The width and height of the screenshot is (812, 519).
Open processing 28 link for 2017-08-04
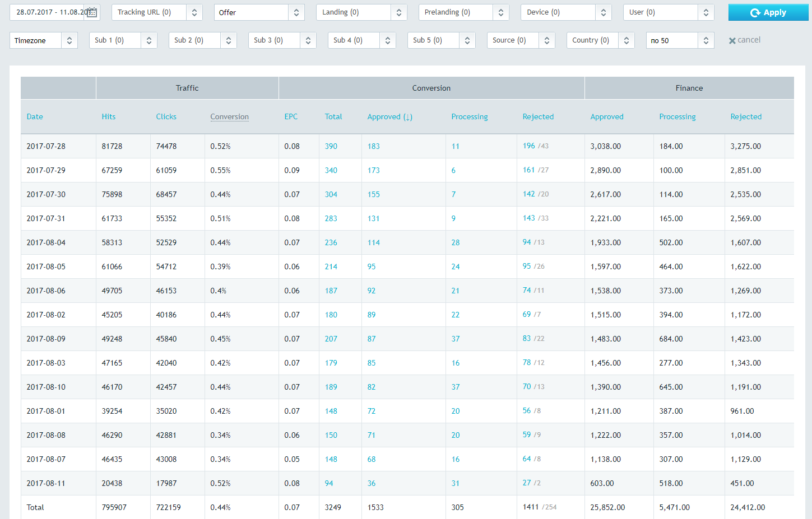[456, 242]
